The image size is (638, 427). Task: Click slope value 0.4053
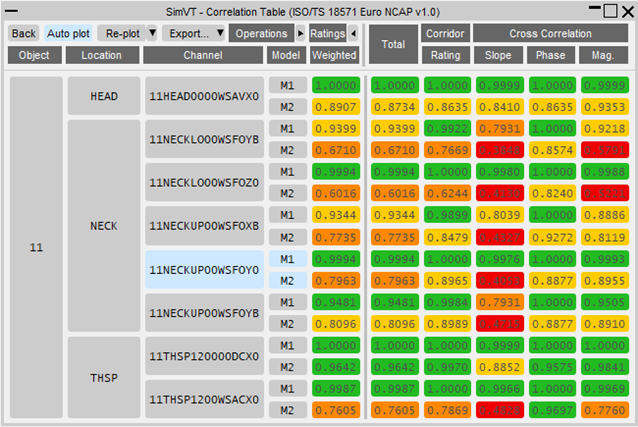click(500, 280)
